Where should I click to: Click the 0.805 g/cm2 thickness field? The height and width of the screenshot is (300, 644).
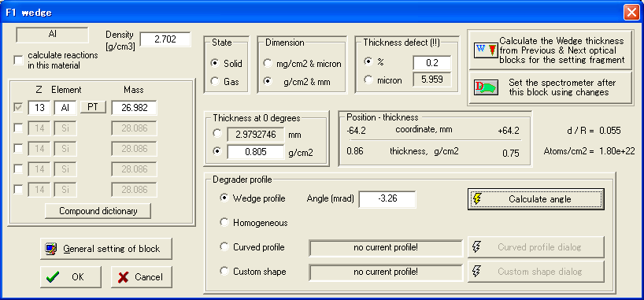pyautogui.click(x=256, y=152)
